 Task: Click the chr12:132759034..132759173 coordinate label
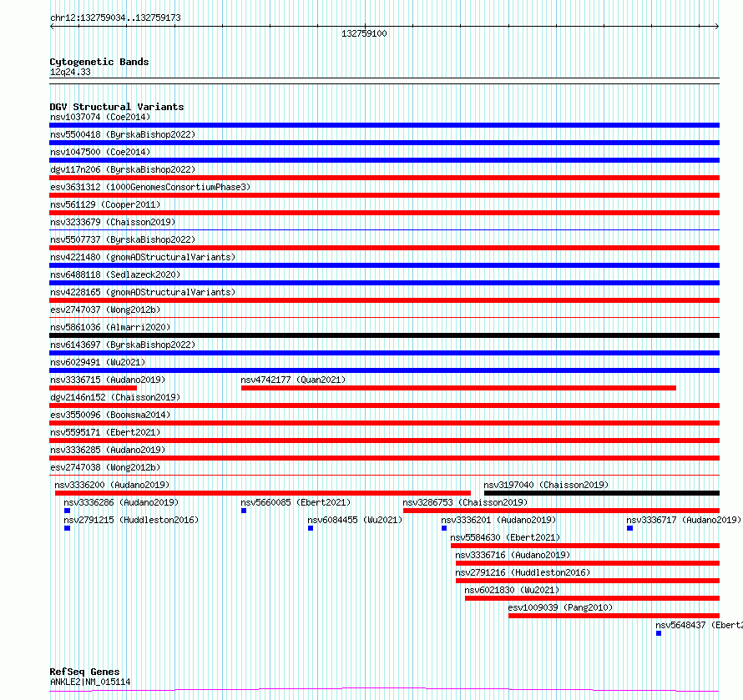[x=115, y=18]
